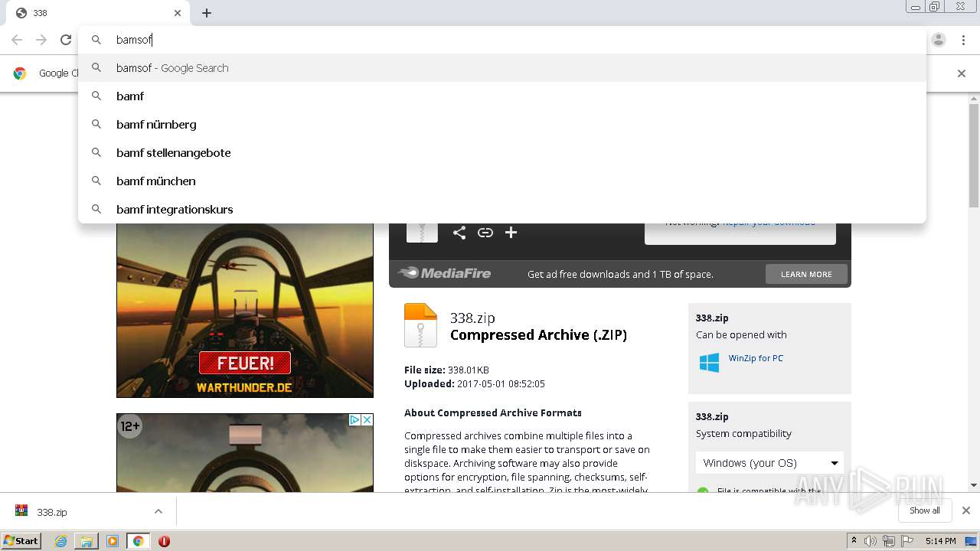The height and width of the screenshot is (551, 980).
Task: Launch Internet Explorer from taskbar
Action: coord(61,541)
